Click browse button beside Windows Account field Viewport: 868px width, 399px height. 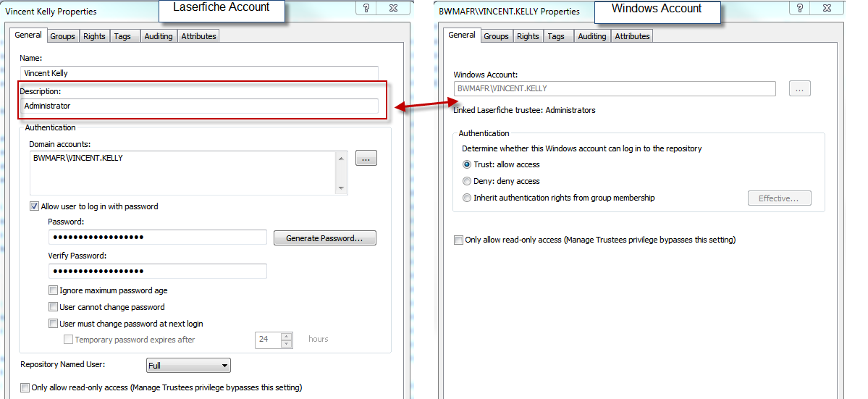(799, 88)
